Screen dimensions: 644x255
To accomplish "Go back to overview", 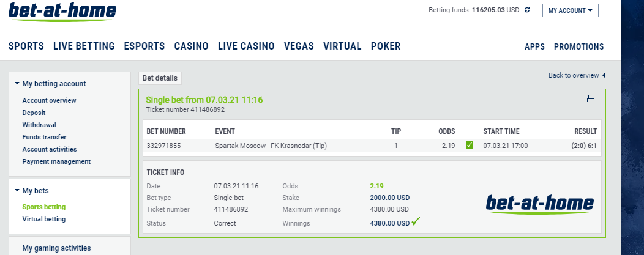I will 577,75.
